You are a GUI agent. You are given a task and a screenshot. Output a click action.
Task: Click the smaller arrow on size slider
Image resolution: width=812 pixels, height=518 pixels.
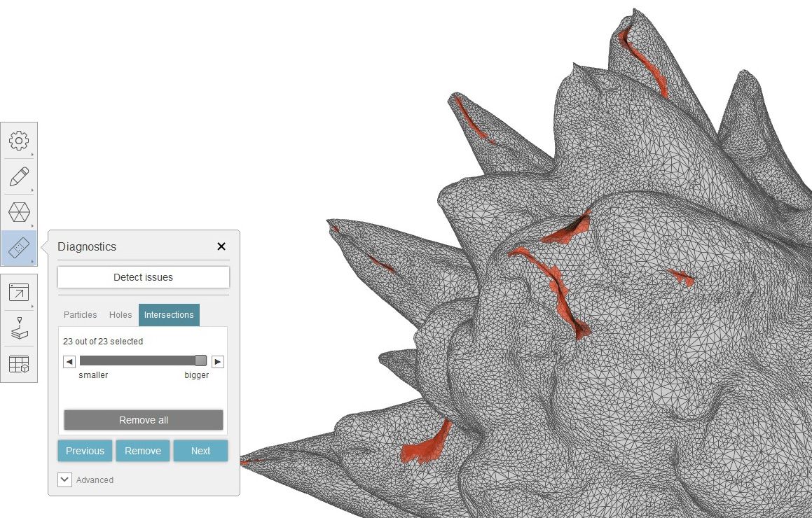coord(68,361)
